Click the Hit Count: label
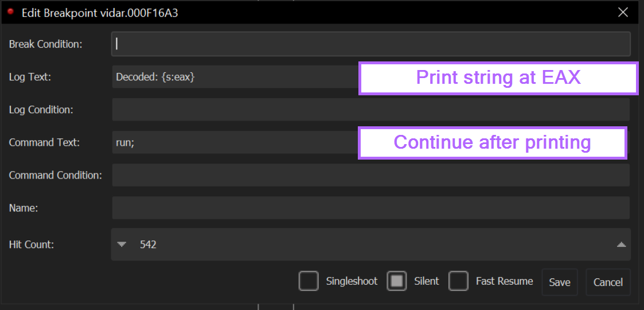 31,245
